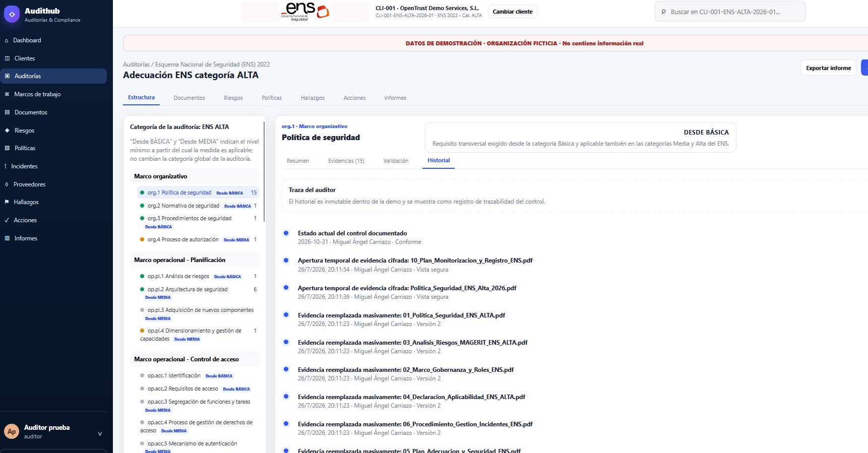
Task: Click the Proveedores sidebar icon
Action: (x=7, y=184)
